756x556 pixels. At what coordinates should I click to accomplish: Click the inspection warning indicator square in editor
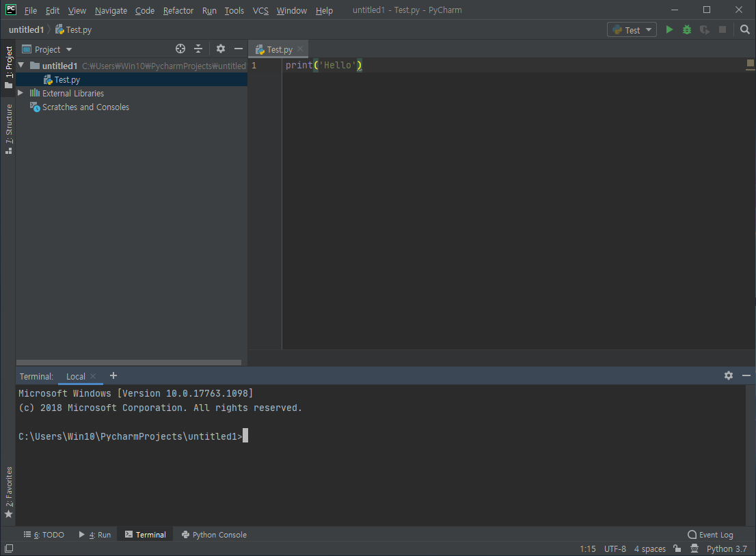click(x=751, y=63)
